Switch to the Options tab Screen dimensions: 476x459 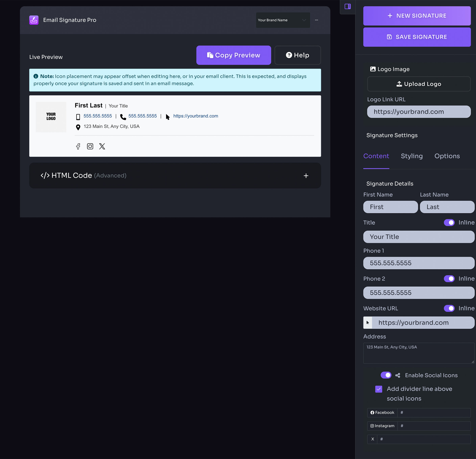pyautogui.click(x=447, y=156)
